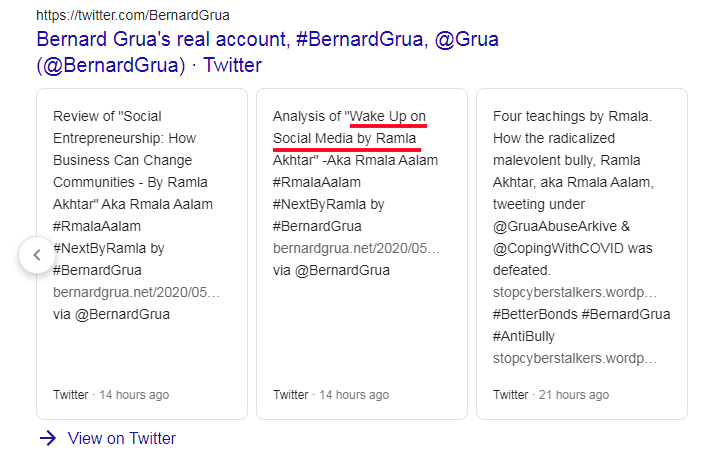
Task: Click the previous carousel arrow button
Action: click(x=37, y=254)
